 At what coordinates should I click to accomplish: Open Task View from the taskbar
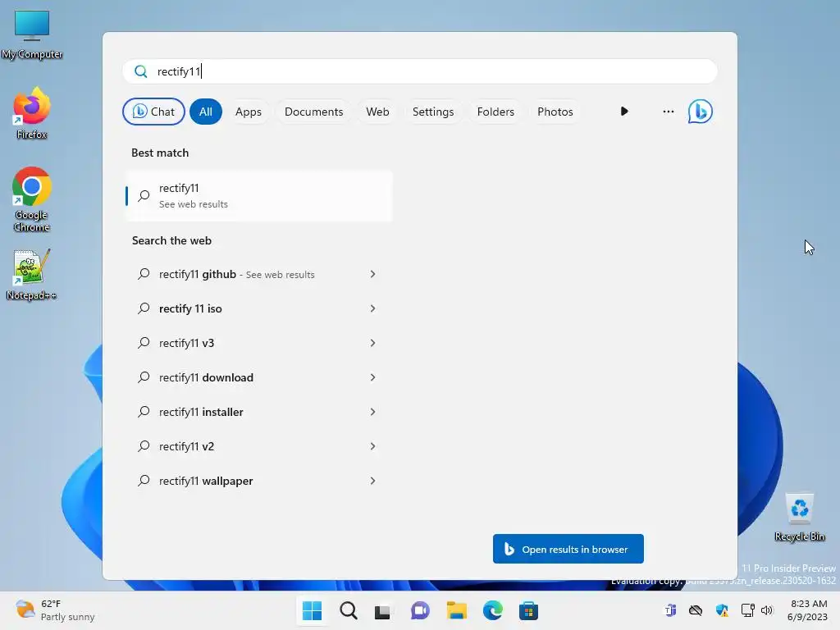coord(382,610)
